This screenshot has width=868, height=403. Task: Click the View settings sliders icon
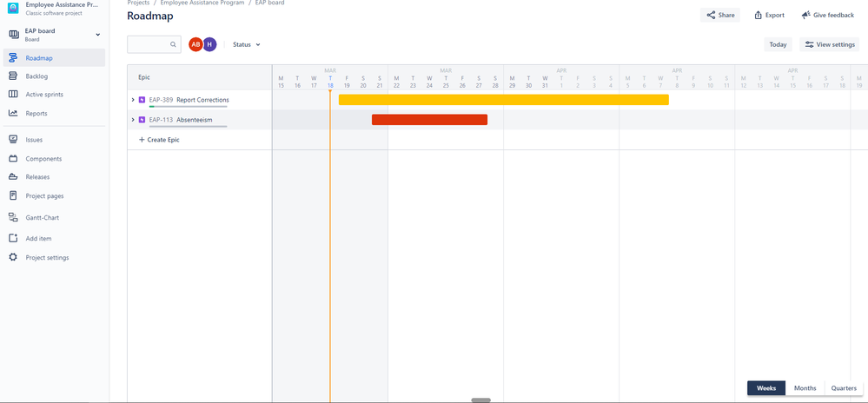click(809, 45)
